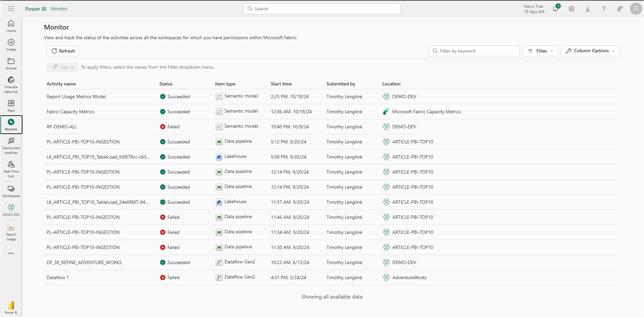Open Report Usage Metrics Model activity
This screenshot has width=644, height=317.
(x=76, y=97)
